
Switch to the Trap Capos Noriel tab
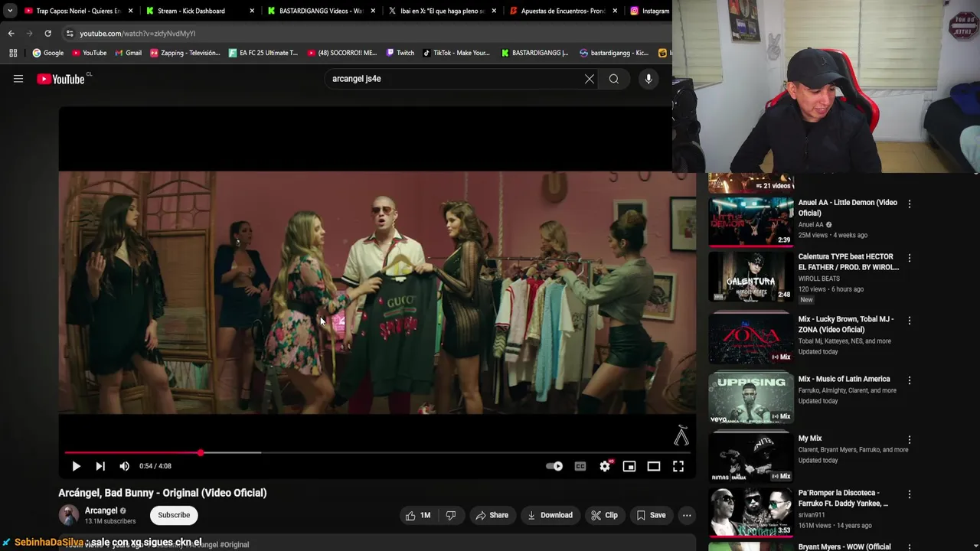(x=78, y=11)
